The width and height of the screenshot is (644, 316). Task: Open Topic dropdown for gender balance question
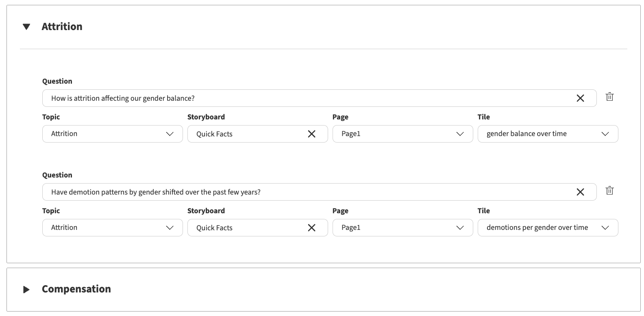click(113, 134)
